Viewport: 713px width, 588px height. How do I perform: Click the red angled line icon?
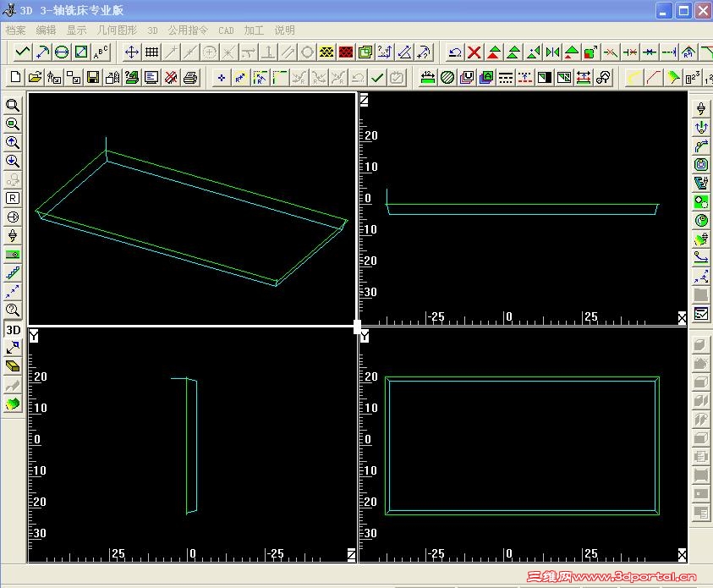[654, 77]
